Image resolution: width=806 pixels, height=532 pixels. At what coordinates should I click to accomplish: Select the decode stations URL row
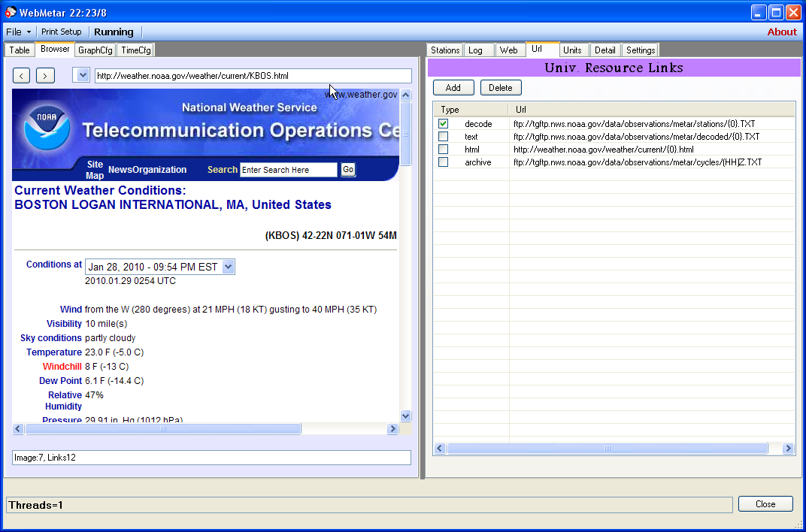(x=614, y=124)
